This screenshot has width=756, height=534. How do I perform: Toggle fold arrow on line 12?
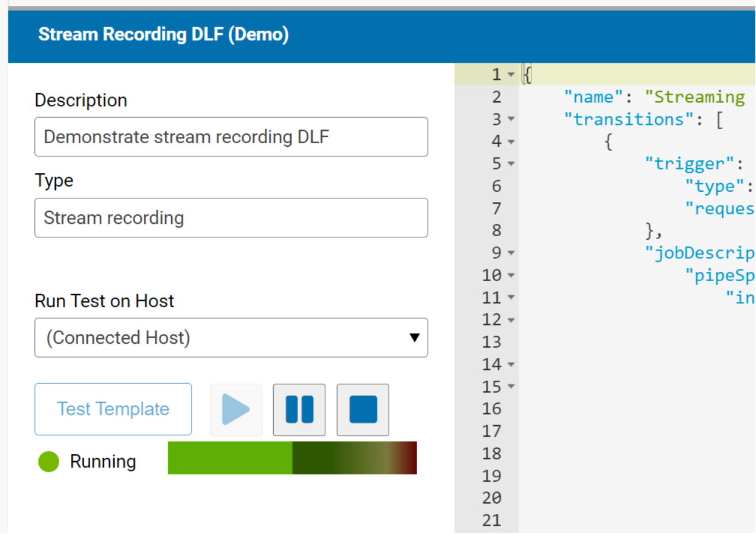coord(511,320)
